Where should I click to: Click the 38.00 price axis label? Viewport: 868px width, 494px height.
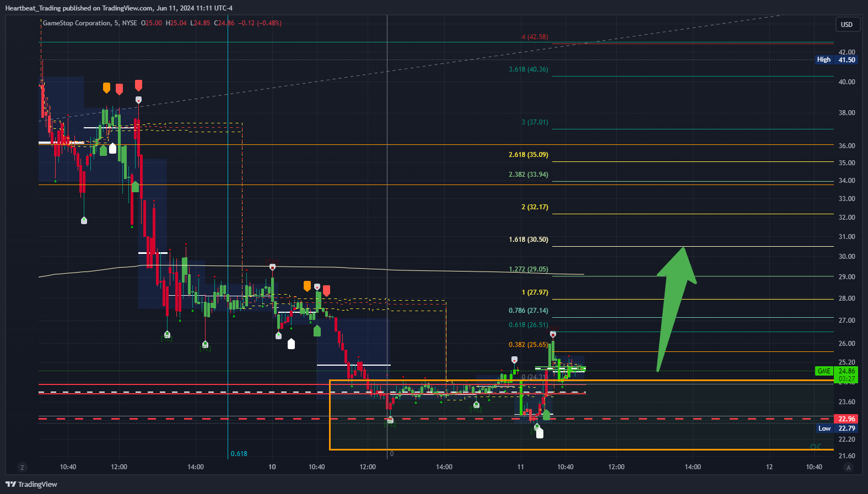coord(847,113)
